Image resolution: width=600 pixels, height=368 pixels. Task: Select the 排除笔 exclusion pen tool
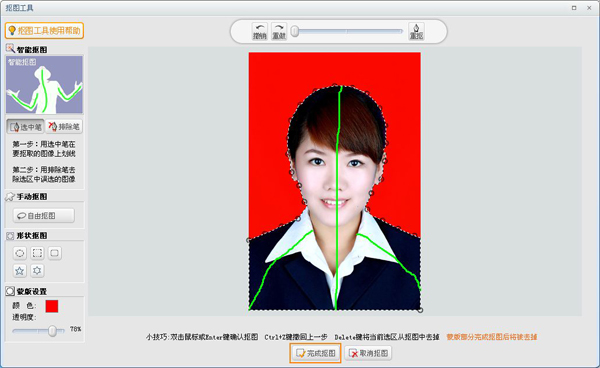pyautogui.click(x=64, y=127)
